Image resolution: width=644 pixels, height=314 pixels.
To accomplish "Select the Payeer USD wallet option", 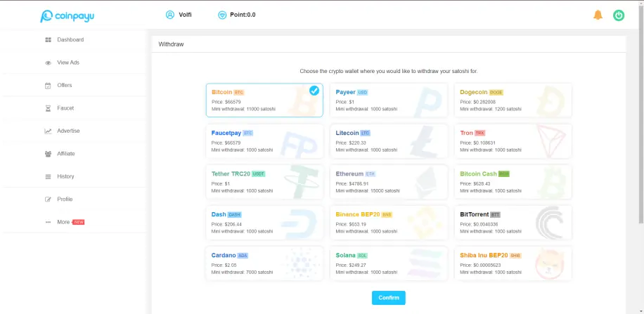I will (x=389, y=100).
